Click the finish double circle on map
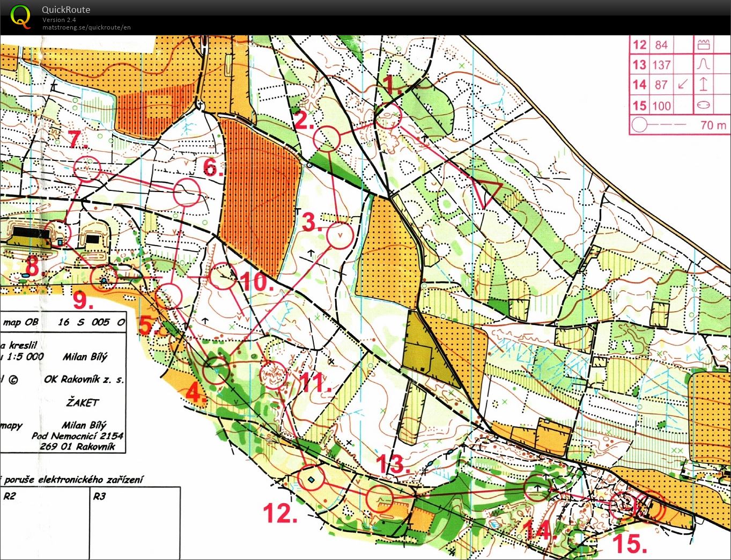The height and width of the screenshot is (560, 731). 651,506
